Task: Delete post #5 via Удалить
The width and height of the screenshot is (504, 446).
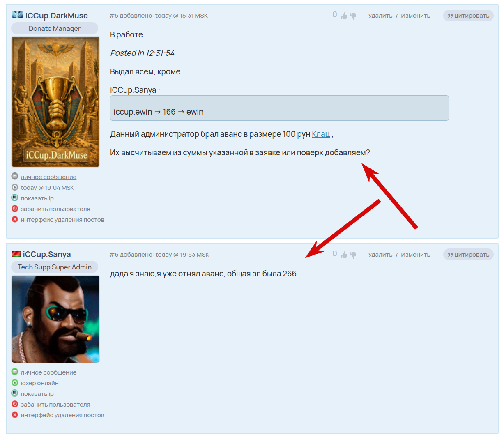Action: 380,16
